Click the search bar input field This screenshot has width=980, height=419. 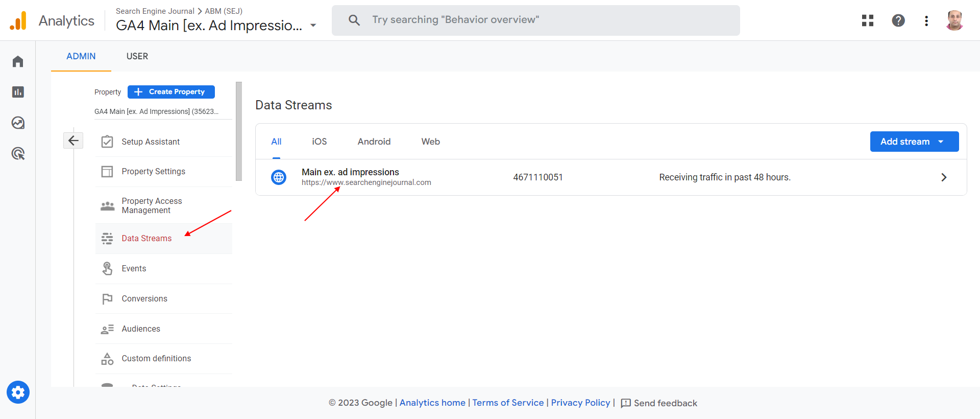[x=536, y=20]
